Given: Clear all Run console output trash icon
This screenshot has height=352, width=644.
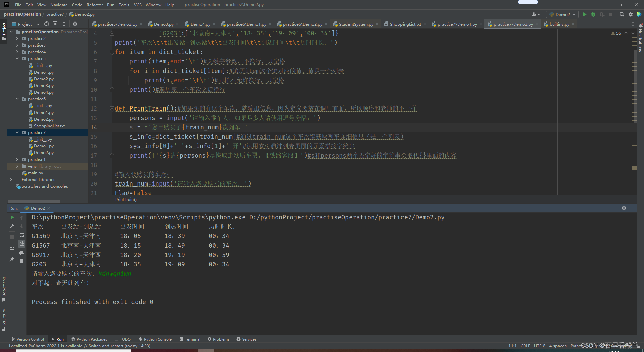Looking at the screenshot, I should pyautogui.click(x=22, y=261).
